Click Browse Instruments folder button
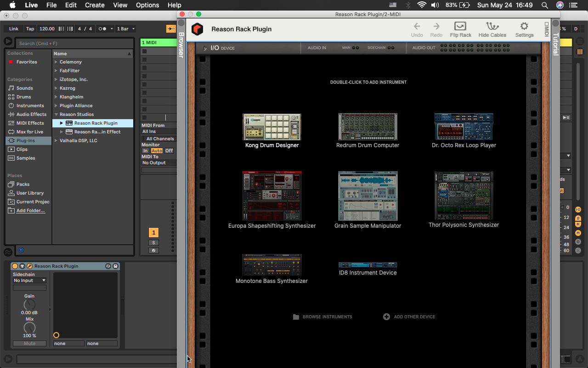This screenshot has width=588, height=368. 322,317
